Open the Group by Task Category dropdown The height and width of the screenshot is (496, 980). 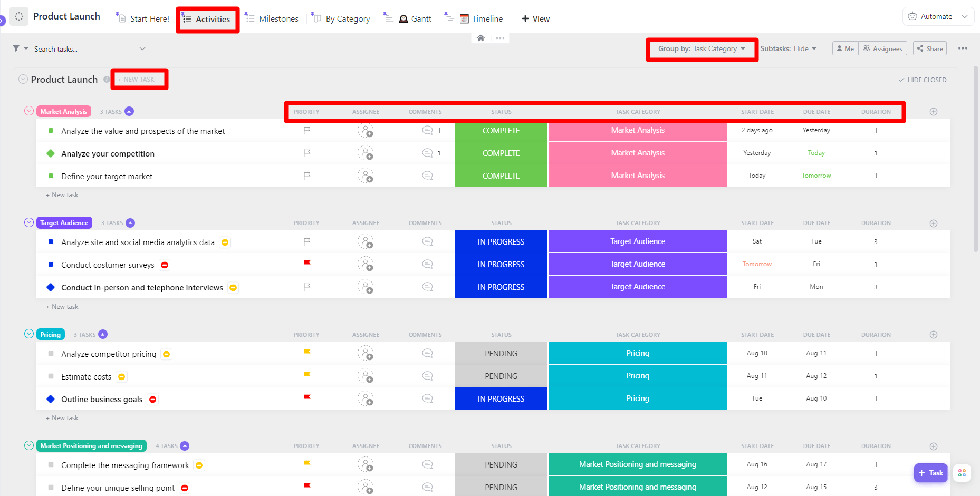click(702, 48)
